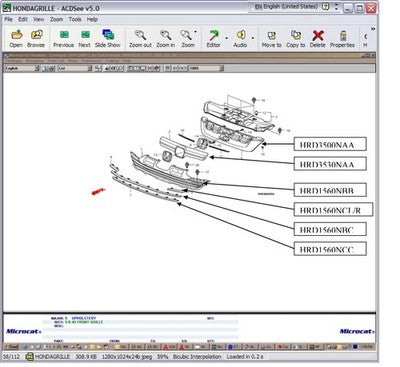Choose Move to for this file

click(x=272, y=38)
